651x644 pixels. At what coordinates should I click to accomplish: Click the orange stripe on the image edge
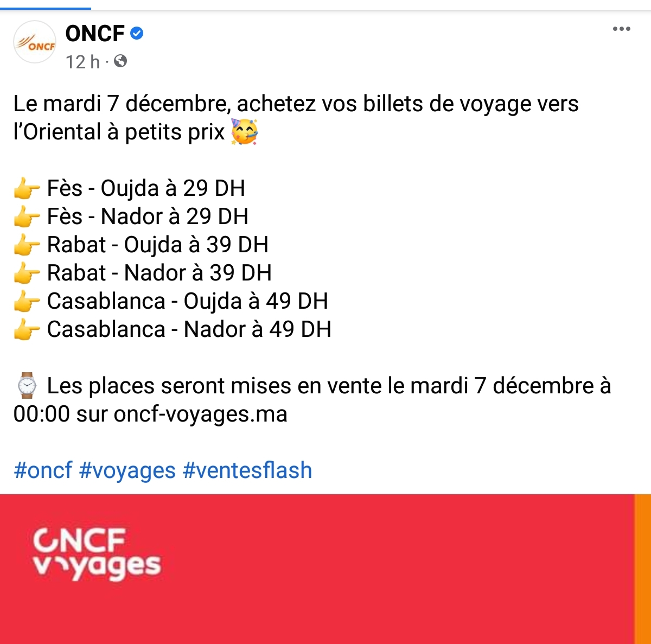click(x=643, y=569)
